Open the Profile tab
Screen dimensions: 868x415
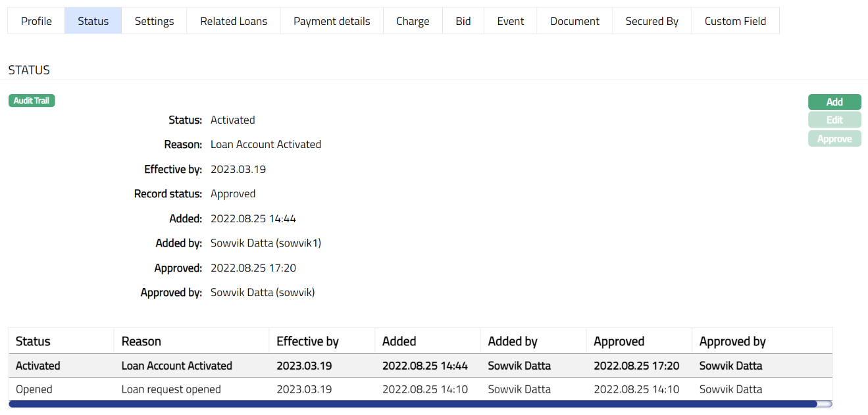coord(36,21)
